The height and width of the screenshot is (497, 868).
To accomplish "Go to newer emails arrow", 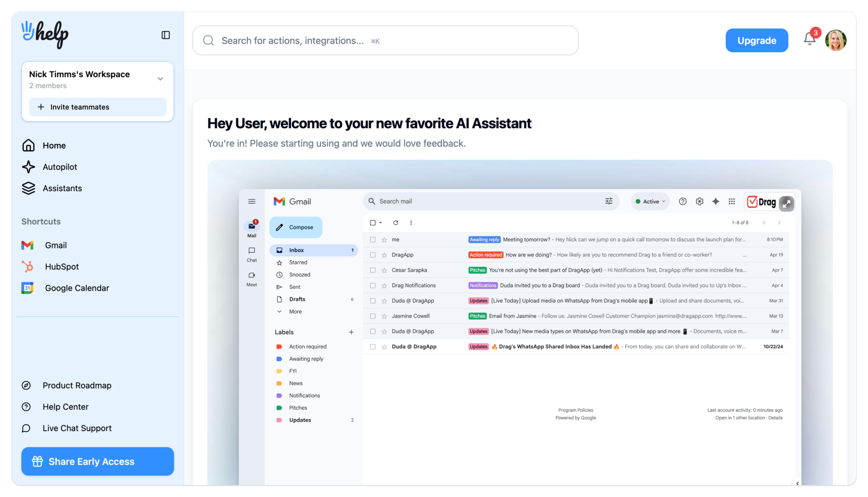I will point(764,223).
